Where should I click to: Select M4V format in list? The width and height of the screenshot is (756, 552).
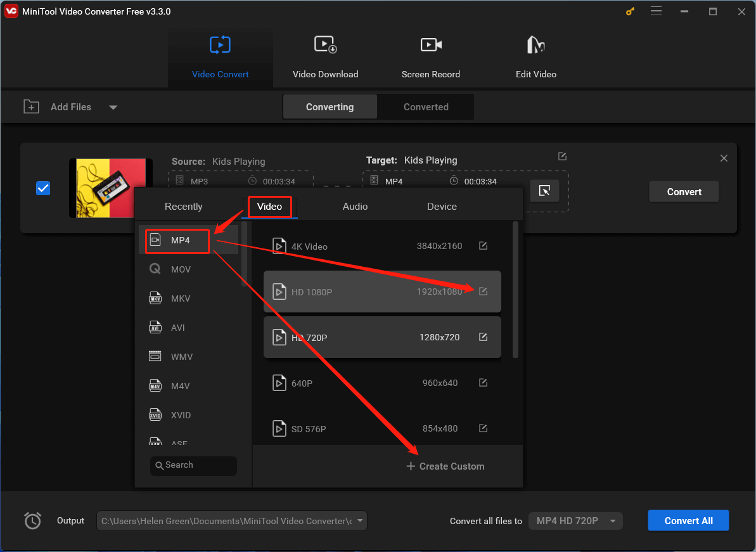click(x=188, y=386)
